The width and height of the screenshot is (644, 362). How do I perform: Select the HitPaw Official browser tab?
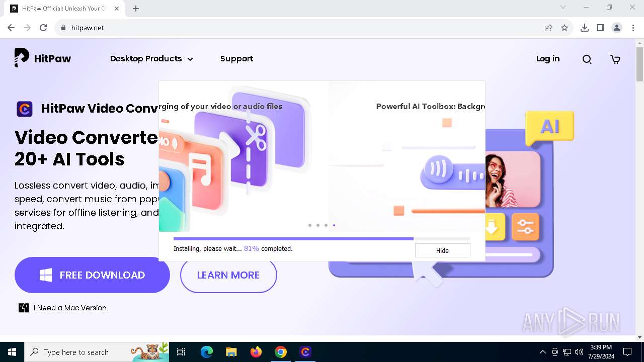pyautogui.click(x=64, y=9)
